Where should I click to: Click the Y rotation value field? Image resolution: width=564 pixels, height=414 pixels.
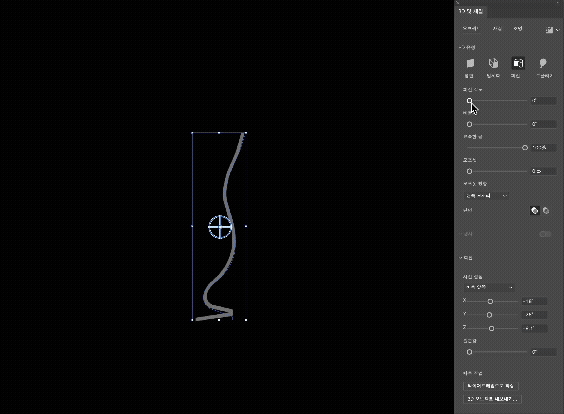click(535, 315)
